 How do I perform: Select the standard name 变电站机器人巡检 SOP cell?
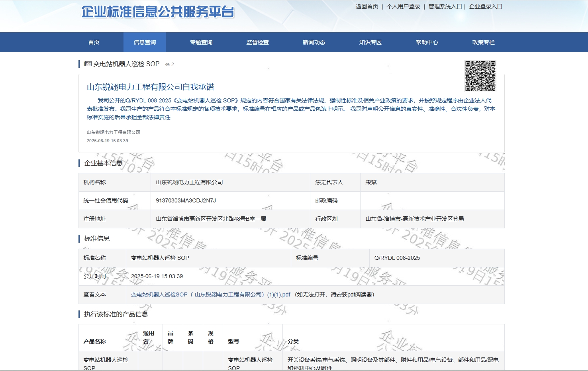click(x=208, y=258)
